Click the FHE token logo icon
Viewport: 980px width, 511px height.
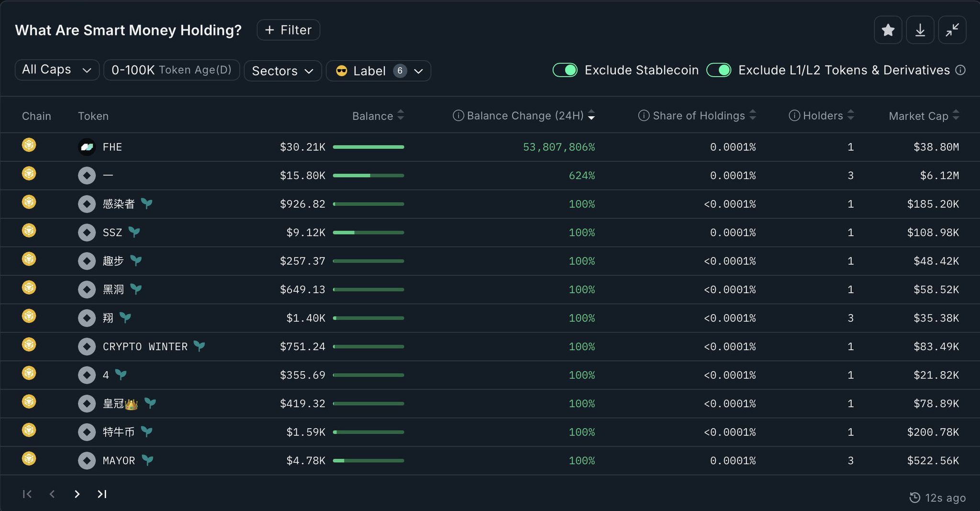(87, 147)
